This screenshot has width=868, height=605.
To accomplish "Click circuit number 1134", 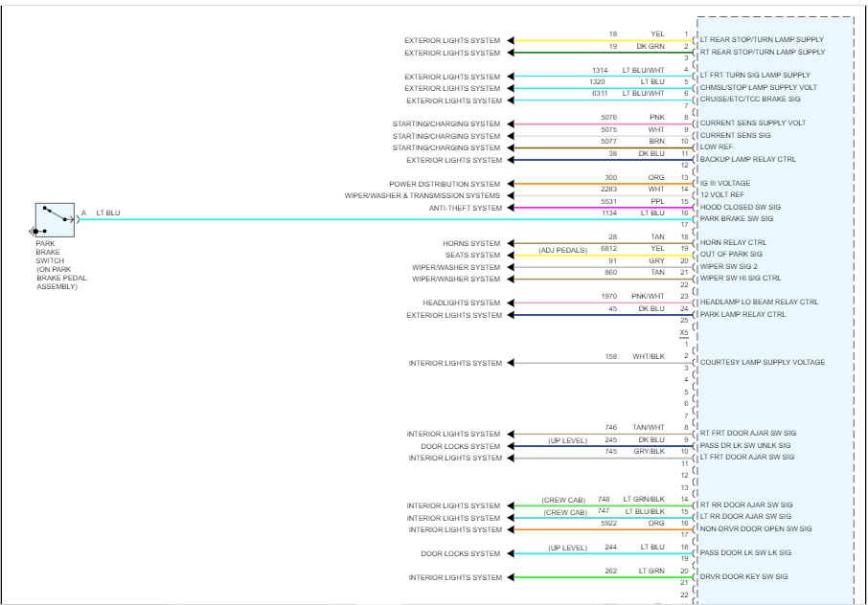I will (609, 213).
